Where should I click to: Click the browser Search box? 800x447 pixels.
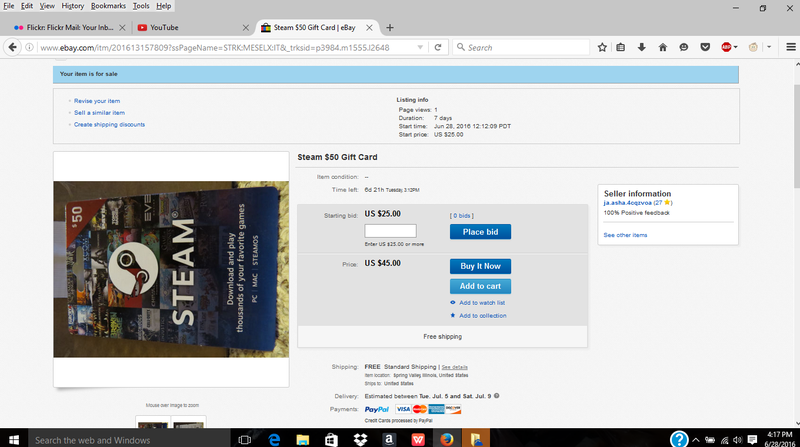tap(520, 47)
